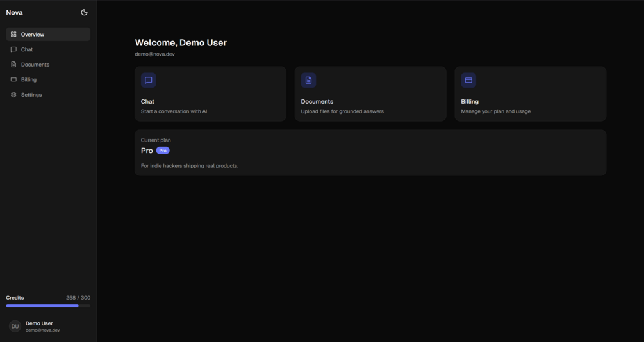This screenshot has height=342, width=644.
Task: Click the purple Pro badge
Action: [163, 151]
